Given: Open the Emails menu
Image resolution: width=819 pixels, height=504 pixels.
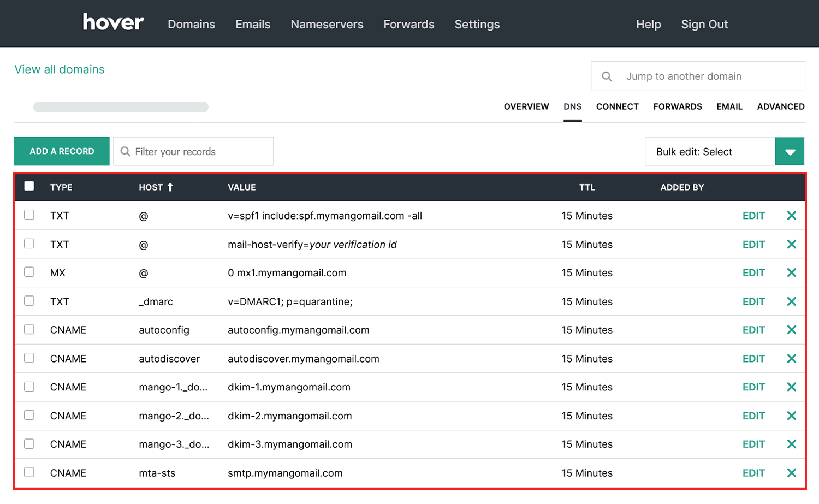Looking at the screenshot, I should [x=253, y=24].
